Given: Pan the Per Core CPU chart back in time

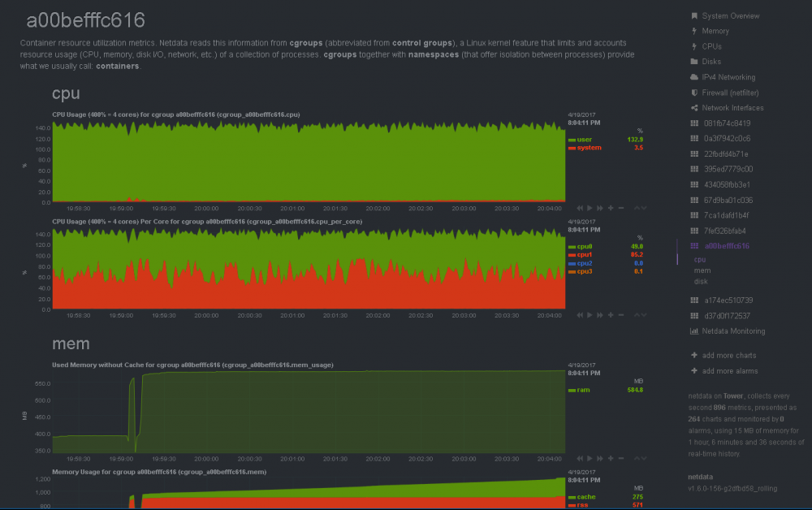Looking at the screenshot, I should (580, 315).
